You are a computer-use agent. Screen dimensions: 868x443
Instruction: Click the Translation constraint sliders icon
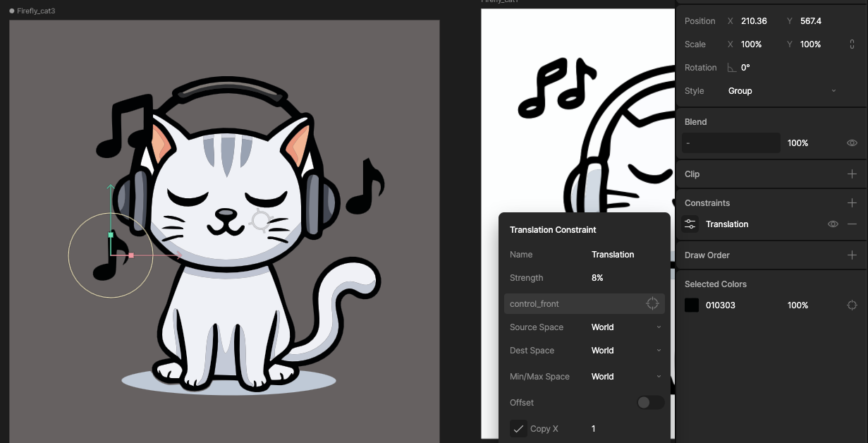(691, 224)
